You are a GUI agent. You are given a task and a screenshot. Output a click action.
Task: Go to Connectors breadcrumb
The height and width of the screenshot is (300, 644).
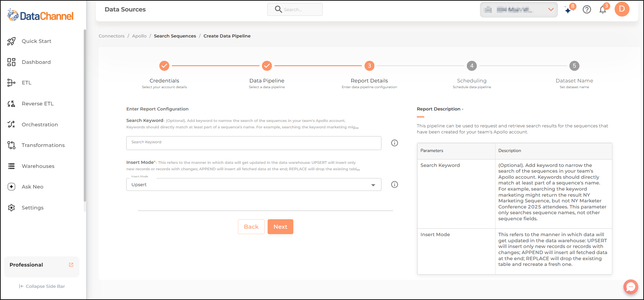tap(111, 36)
